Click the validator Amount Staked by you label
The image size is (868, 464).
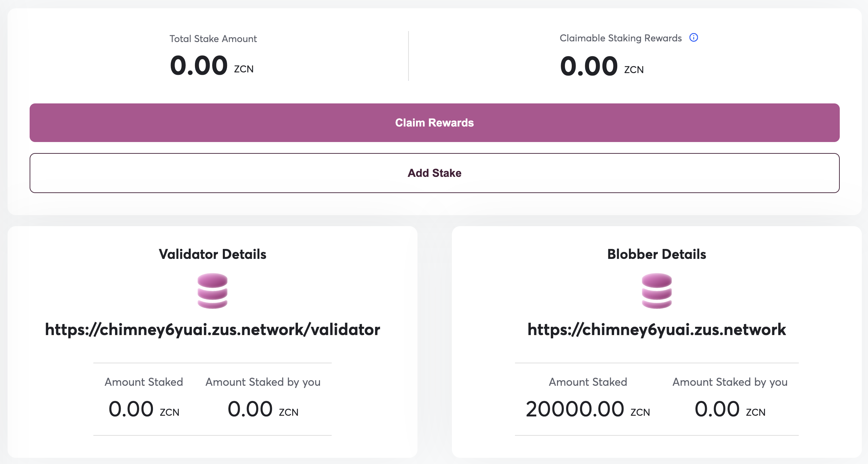tap(263, 382)
